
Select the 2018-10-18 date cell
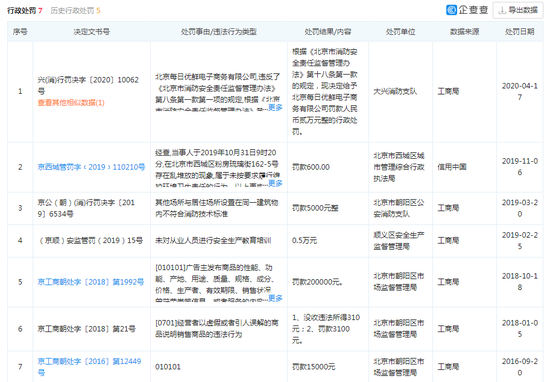pos(519,282)
